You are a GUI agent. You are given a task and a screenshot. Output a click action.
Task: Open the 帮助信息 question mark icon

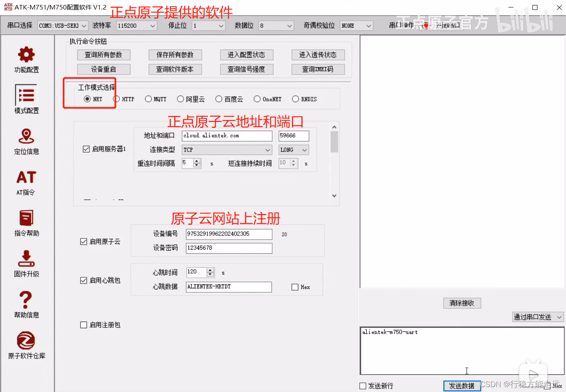[x=26, y=299]
